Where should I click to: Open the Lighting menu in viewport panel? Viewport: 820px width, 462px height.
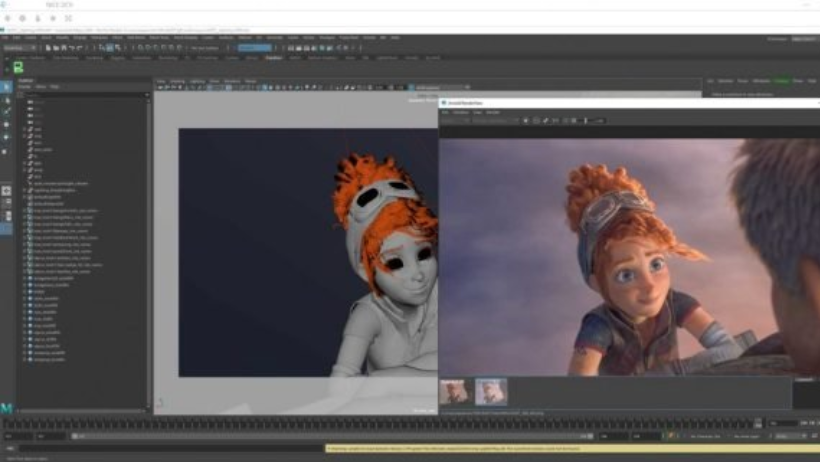[x=197, y=81]
